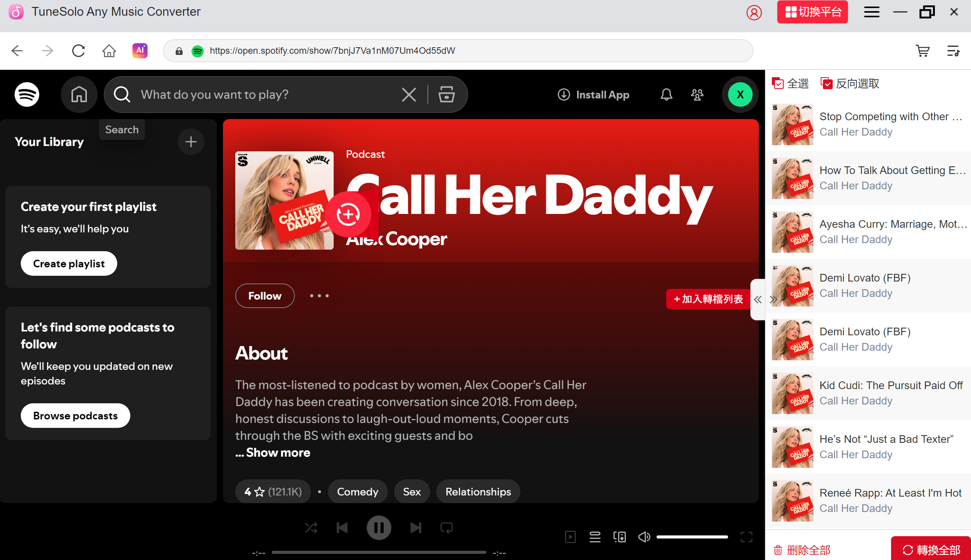Open the three-dots more options menu
This screenshot has height=560, width=971.
click(319, 296)
